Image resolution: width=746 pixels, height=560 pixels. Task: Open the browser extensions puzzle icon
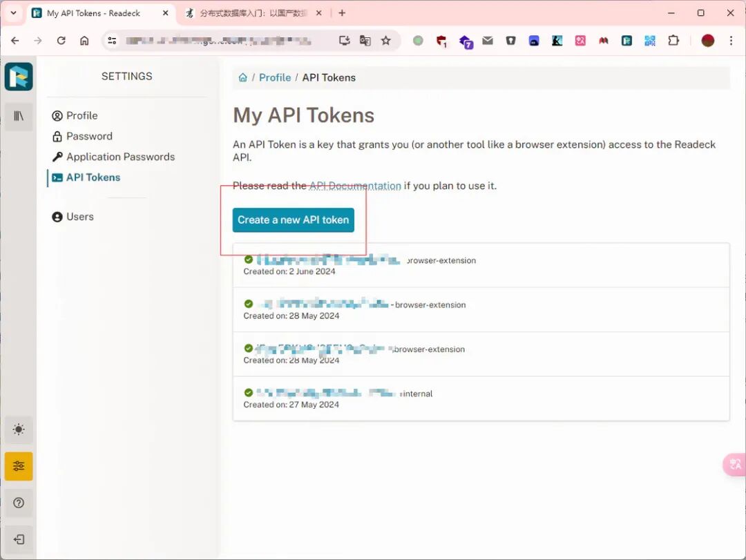click(673, 41)
